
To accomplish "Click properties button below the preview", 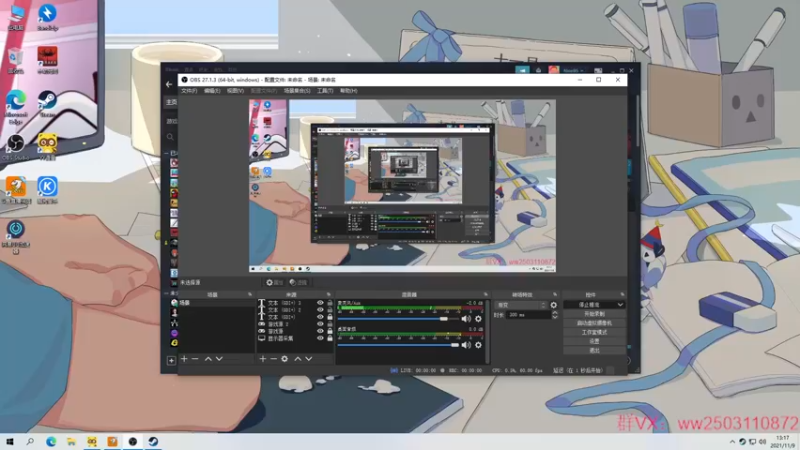I will point(274,282).
